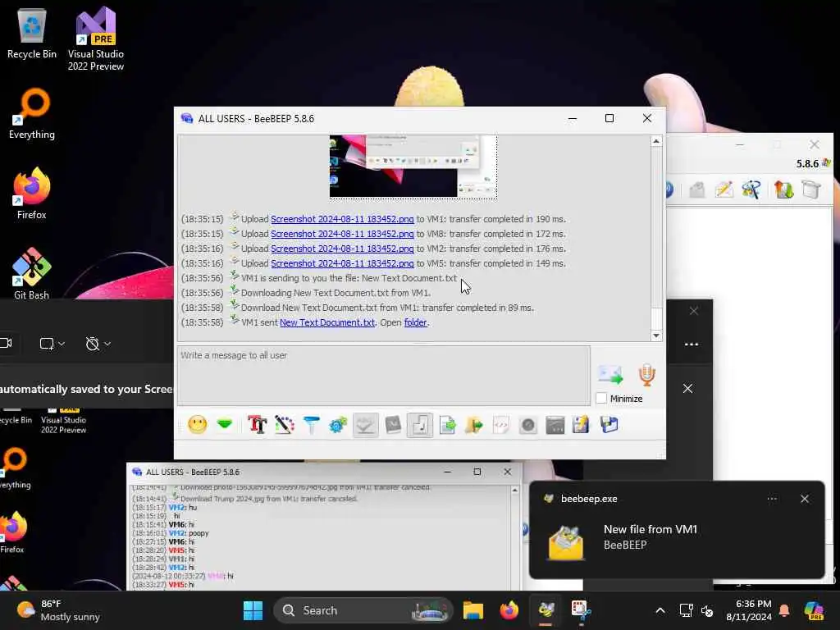Viewport: 840px width, 630px height.
Task: Click the send folder arrow icon
Action: (474, 426)
